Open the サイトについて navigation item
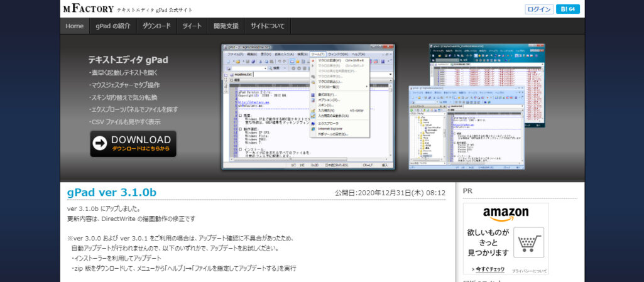The image size is (644, 282). (x=268, y=26)
